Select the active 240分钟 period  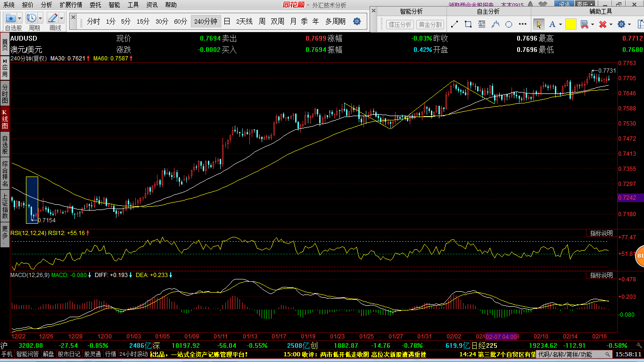[x=206, y=22]
